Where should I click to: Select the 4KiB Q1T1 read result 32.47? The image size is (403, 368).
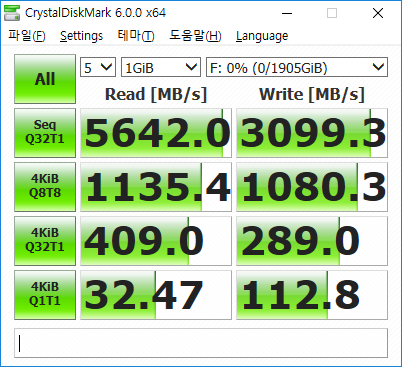[156, 295]
